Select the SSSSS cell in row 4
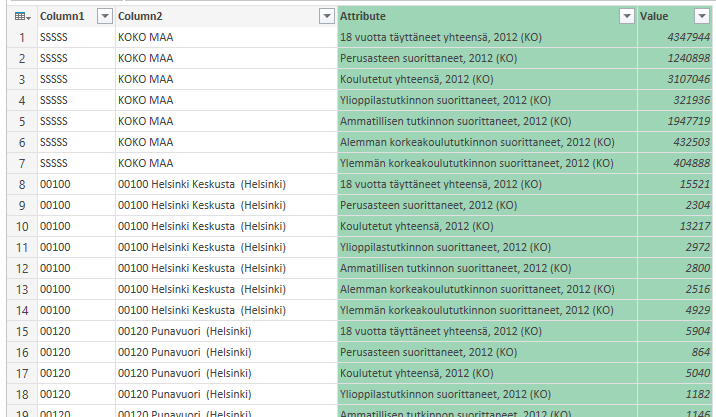This screenshot has width=716, height=417. (x=54, y=100)
